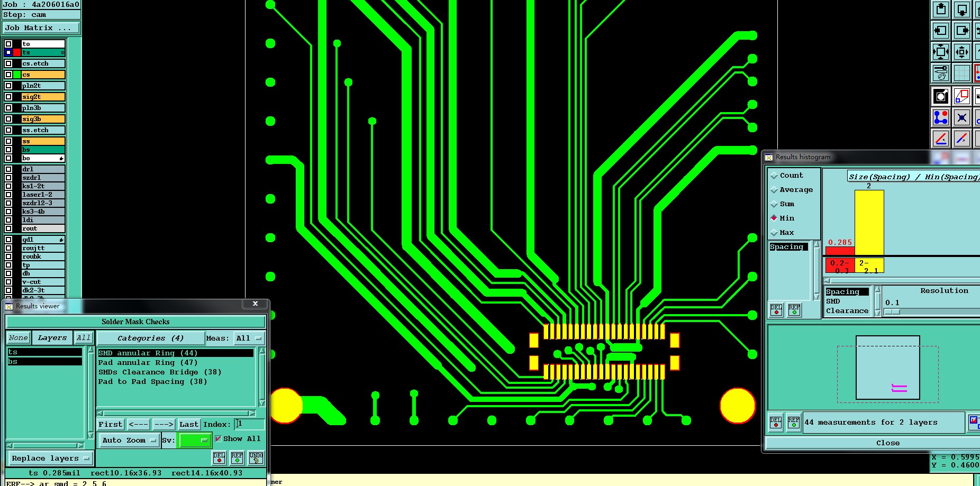Toggle the grid display icon

pyautogui.click(x=962, y=73)
